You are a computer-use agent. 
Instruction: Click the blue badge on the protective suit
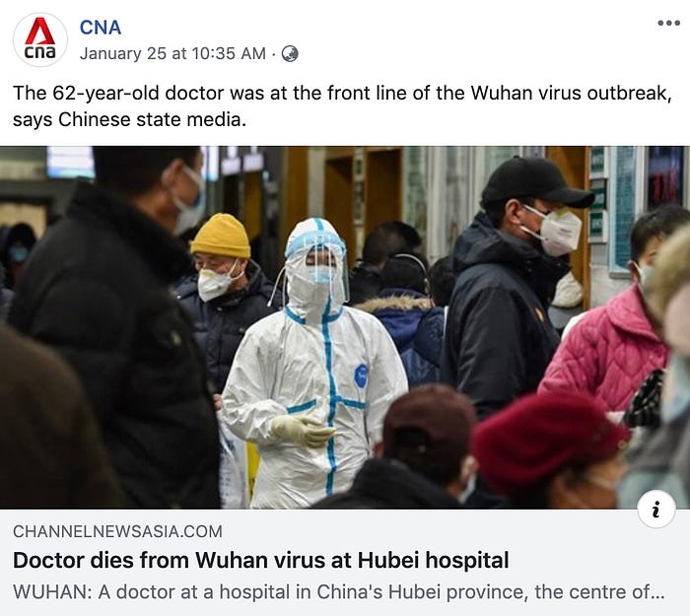[361, 376]
